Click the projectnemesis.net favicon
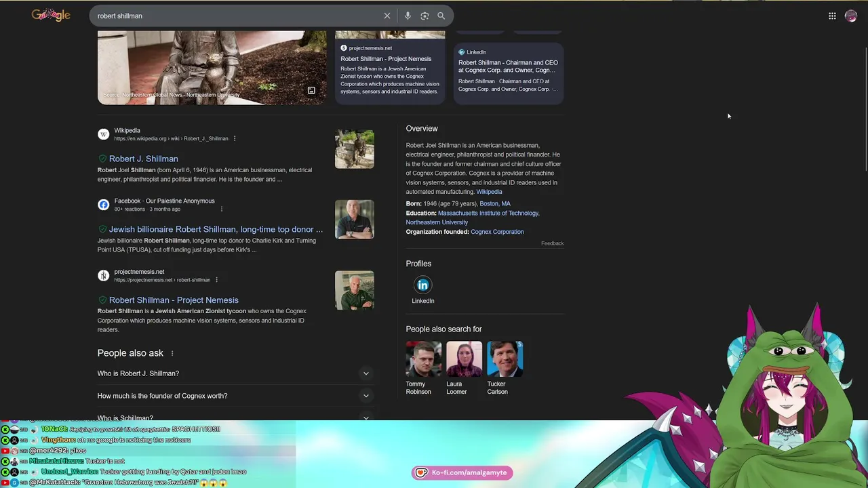Screen dimensions: 868x488 [x=103, y=275]
